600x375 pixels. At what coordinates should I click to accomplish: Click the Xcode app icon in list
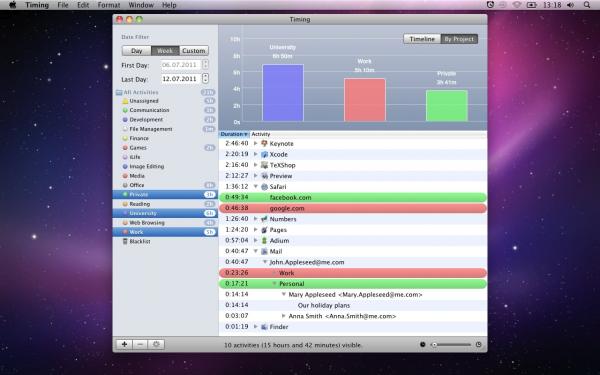pos(264,154)
